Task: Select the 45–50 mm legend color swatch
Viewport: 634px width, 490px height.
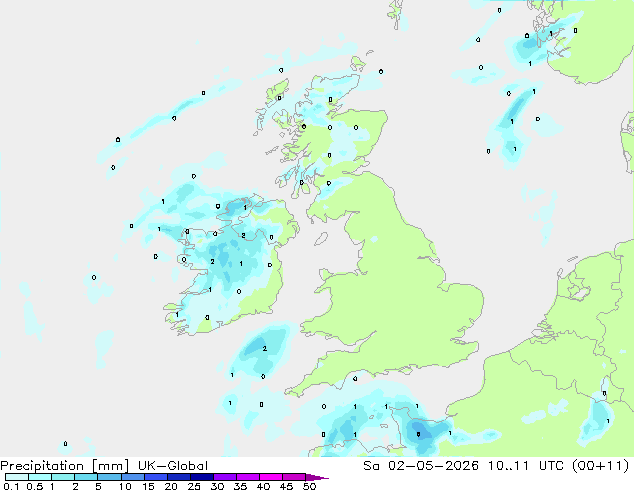Action: pos(294,477)
